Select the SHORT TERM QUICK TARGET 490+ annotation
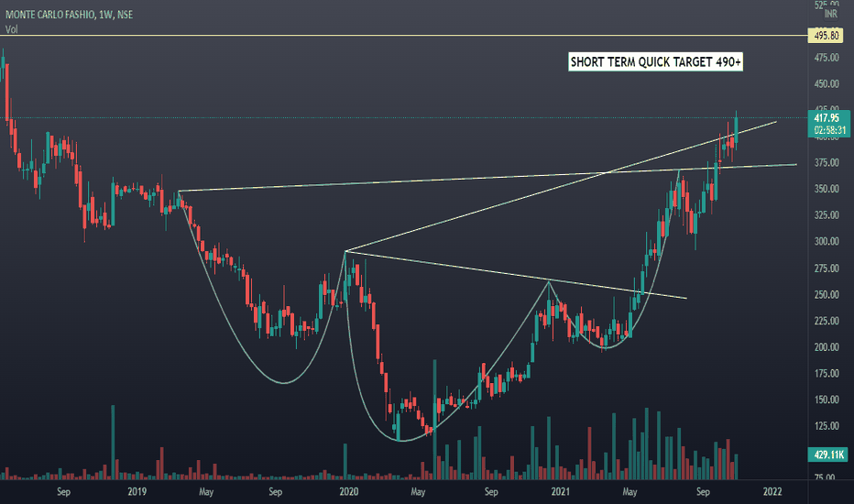This screenshot has height=504, width=854. (656, 62)
